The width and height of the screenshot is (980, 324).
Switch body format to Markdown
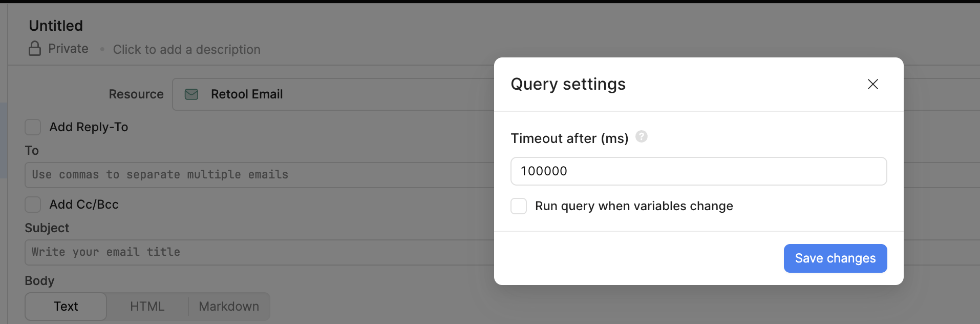pos(229,307)
